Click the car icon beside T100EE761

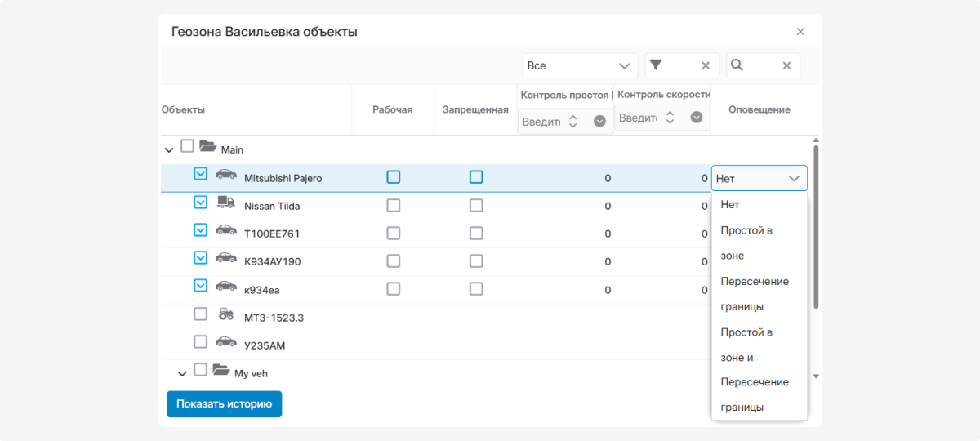coord(226,231)
